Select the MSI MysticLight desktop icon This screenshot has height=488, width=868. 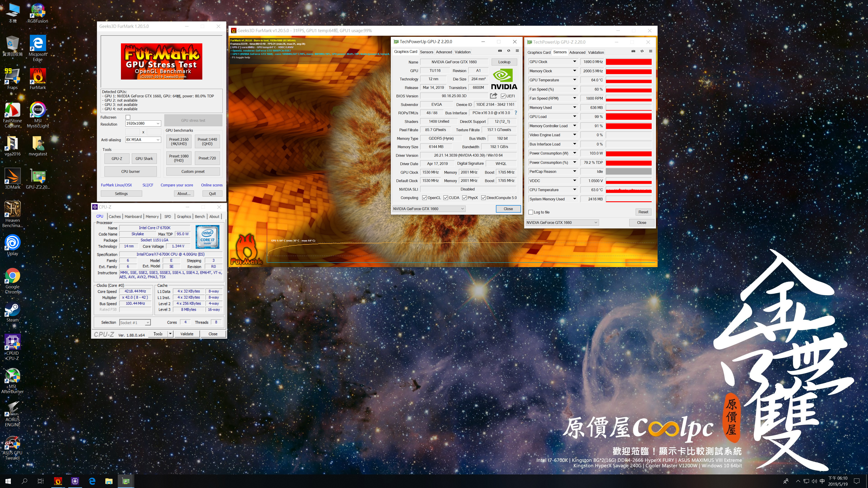click(38, 115)
